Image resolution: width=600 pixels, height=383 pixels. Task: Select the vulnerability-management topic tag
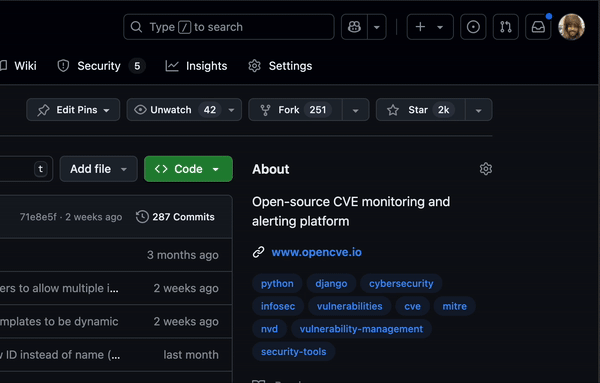(x=361, y=329)
